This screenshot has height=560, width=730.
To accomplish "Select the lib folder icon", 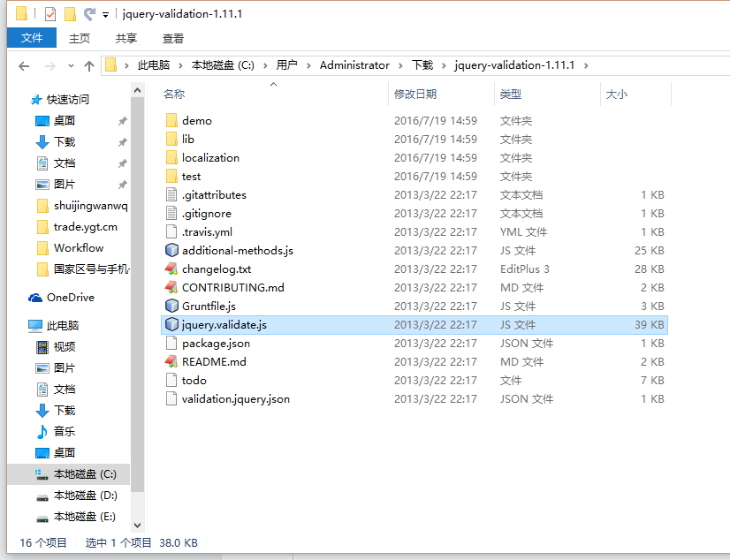I will click(x=171, y=139).
